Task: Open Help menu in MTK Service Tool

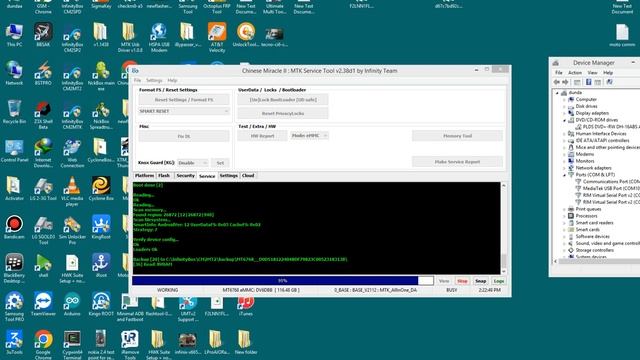Action: [x=172, y=80]
